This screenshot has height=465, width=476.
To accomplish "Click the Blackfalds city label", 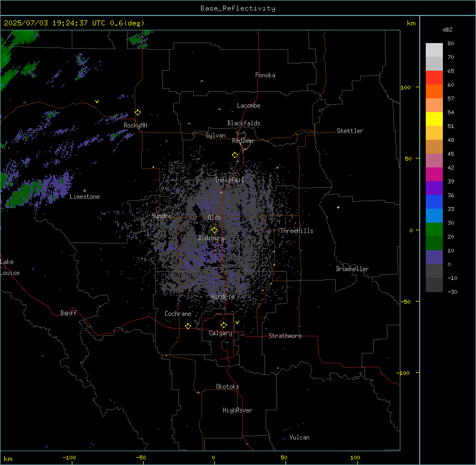I will click(244, 123).
